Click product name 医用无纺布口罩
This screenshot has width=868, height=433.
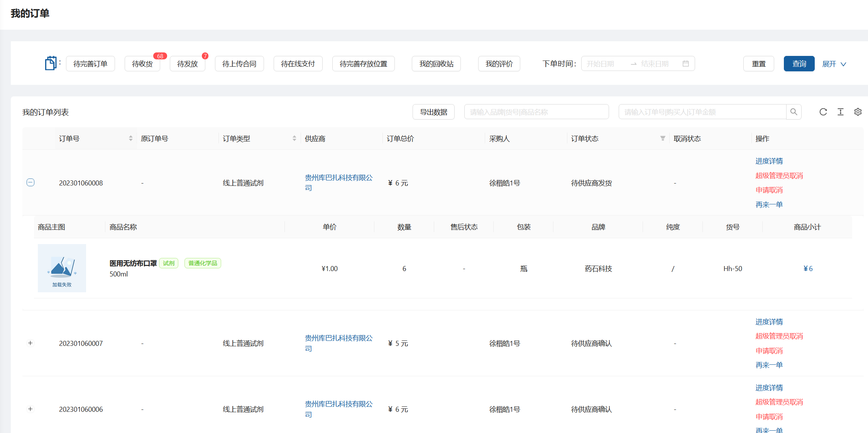[x=133, y=263]
